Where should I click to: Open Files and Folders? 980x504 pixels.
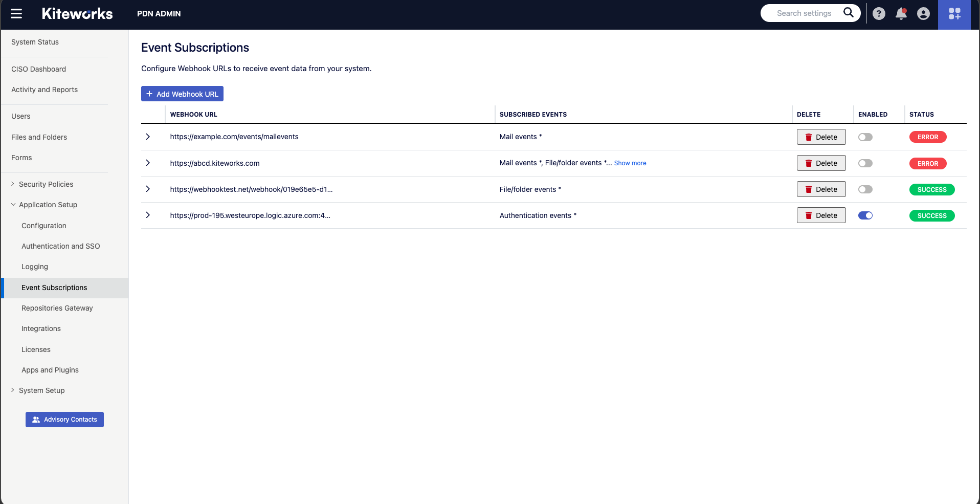coord(39,137)
